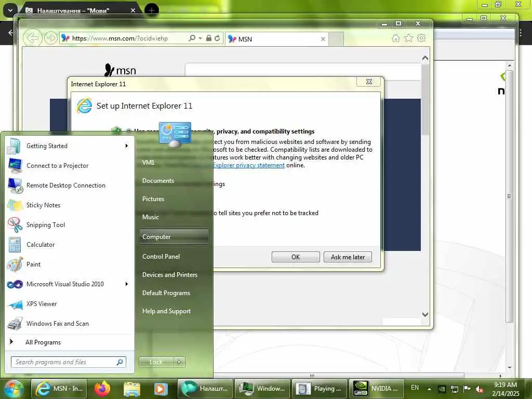Viewport: 532px width, 399px height.
Task: Open Windows Explorer folder taskbar icon
Action: pos(132,389)
